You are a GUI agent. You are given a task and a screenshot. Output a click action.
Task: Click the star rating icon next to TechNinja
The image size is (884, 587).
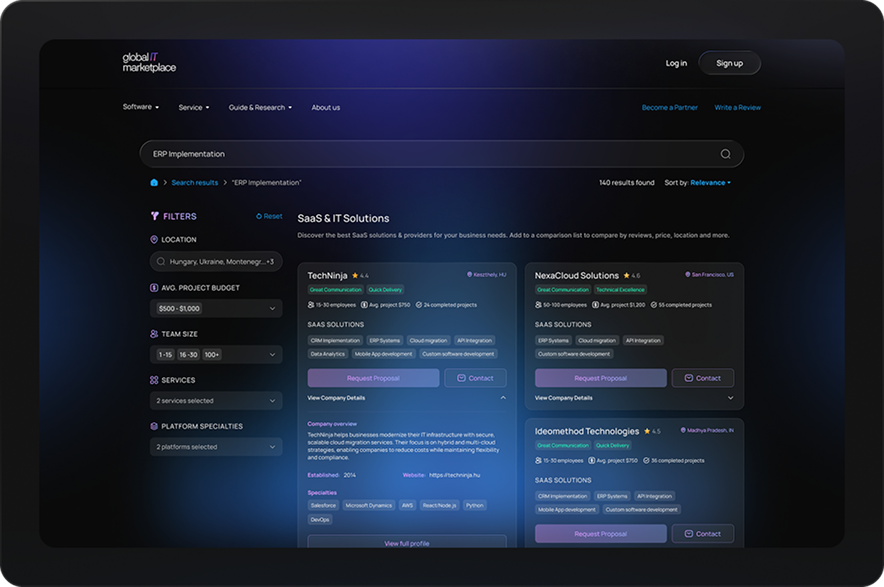[355, 275]
